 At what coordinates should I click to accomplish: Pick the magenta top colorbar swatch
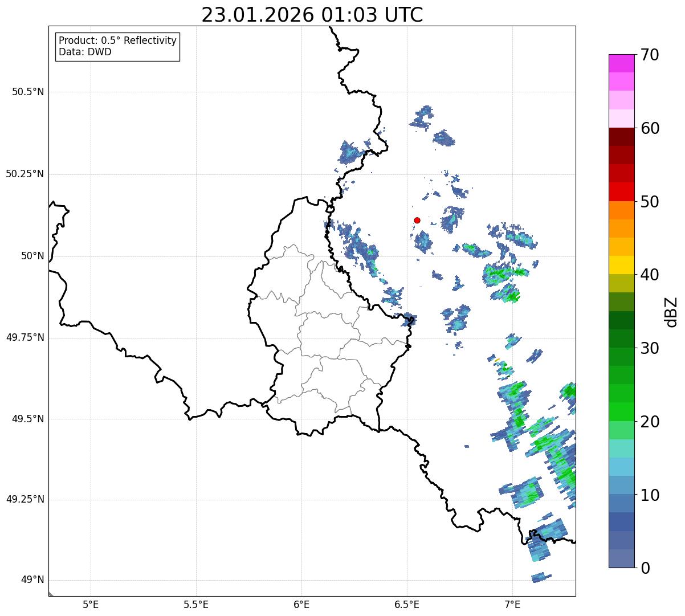coord(621,63)
